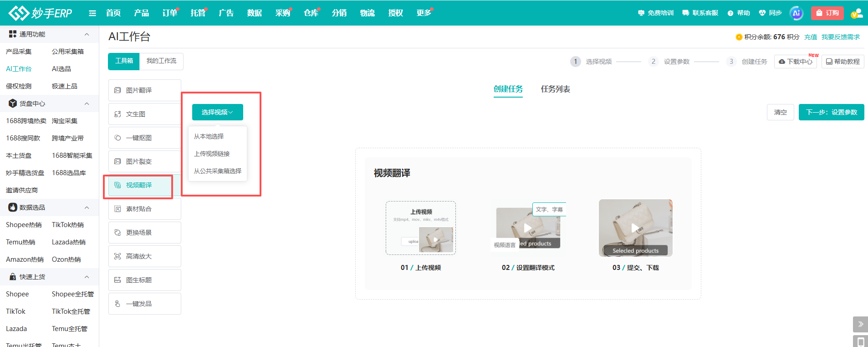
Task: Open the 图片翻译 tool
Action: (144, 90)
